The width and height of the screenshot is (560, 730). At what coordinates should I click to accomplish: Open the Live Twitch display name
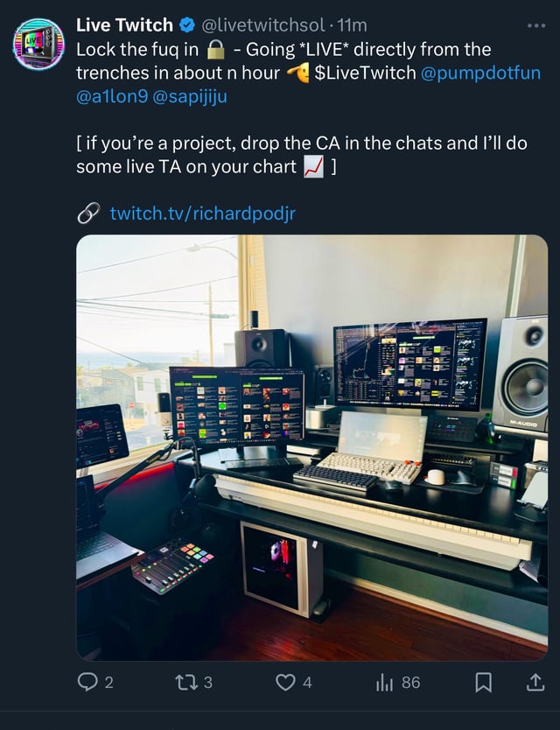pos(124,25)
